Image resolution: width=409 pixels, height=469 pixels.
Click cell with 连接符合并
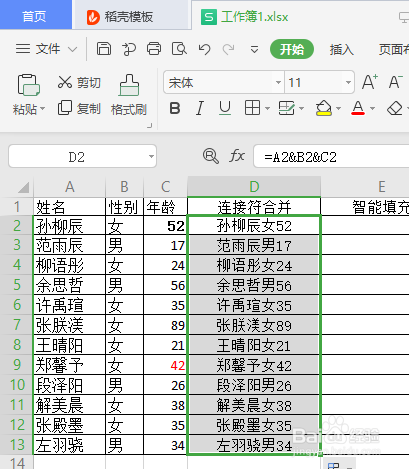point(254,207)
